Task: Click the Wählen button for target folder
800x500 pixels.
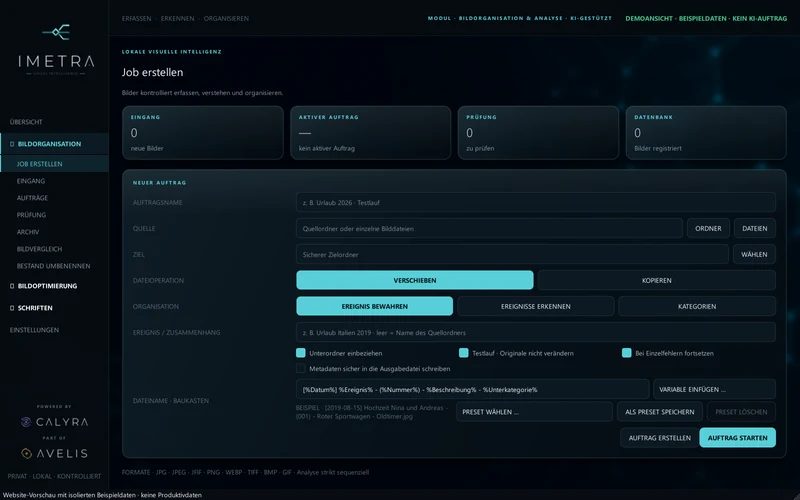Action: (754, 254)
